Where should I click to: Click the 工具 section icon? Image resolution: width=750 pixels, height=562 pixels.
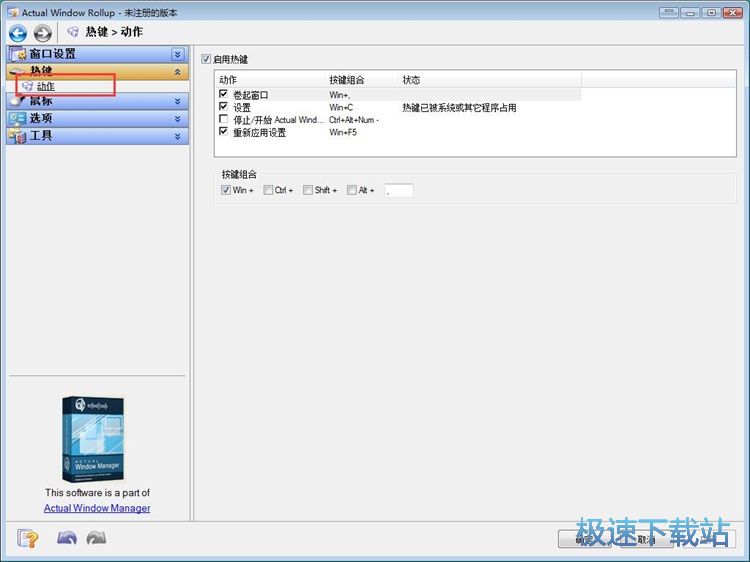pyautogui.click(x=17, y=135)
